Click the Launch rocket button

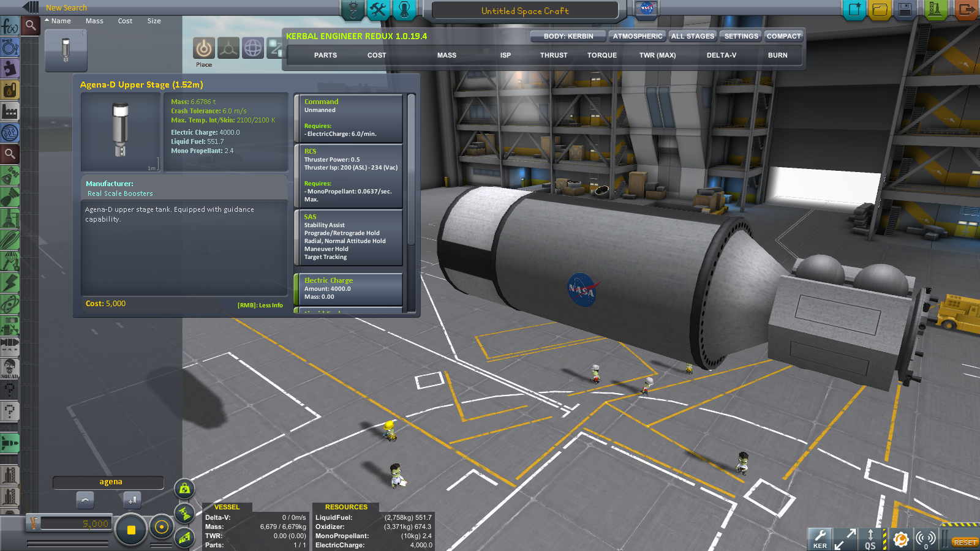pyautogui.click(x=935, y=10)
